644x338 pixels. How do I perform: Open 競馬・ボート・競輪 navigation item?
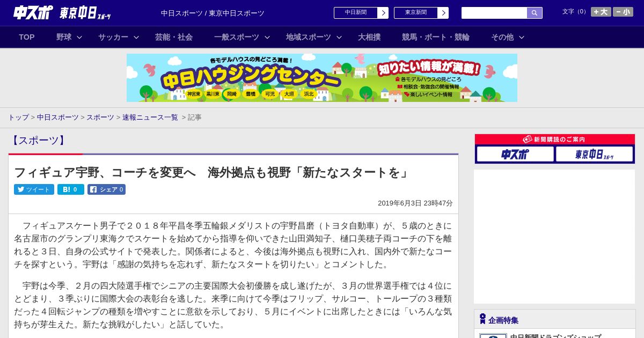pos(436,37)
